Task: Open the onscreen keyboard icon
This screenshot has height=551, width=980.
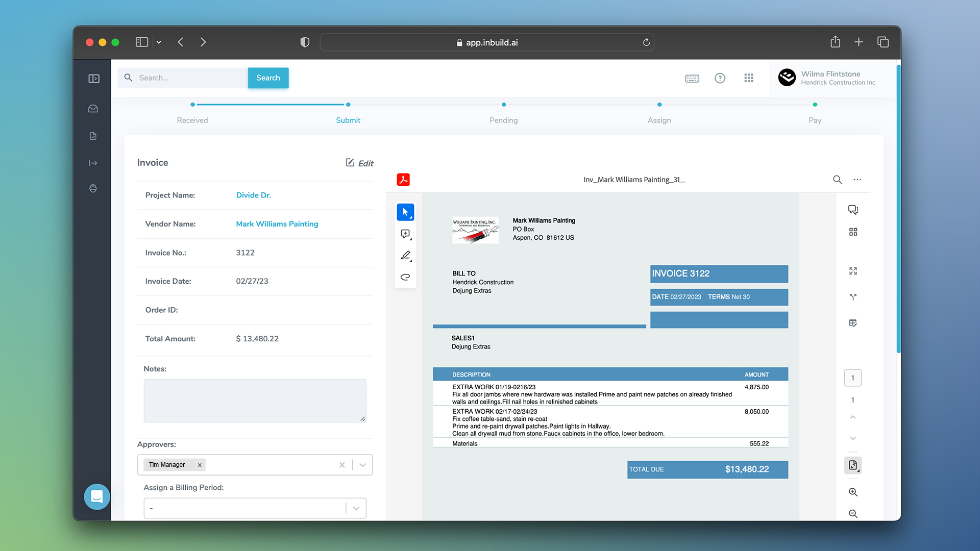Action: pos(692,78)
